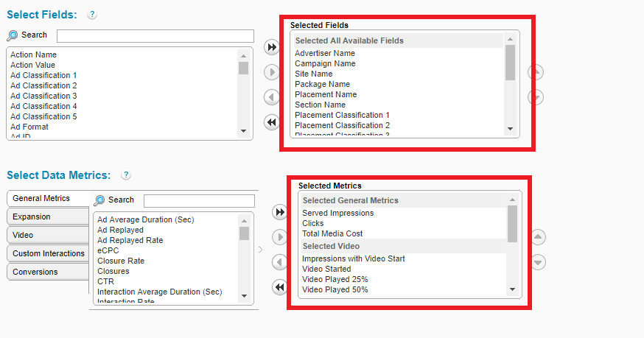The height and width of the screenshot is (338, 644).
Task: Select Video Played 25% metric
Action: [x=335, y=279]
